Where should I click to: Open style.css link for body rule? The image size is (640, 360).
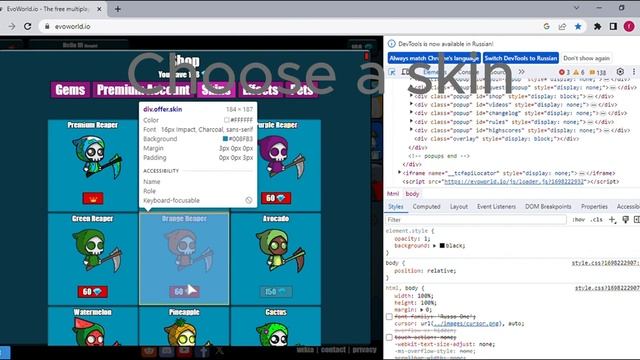click(x=605, y=263)
